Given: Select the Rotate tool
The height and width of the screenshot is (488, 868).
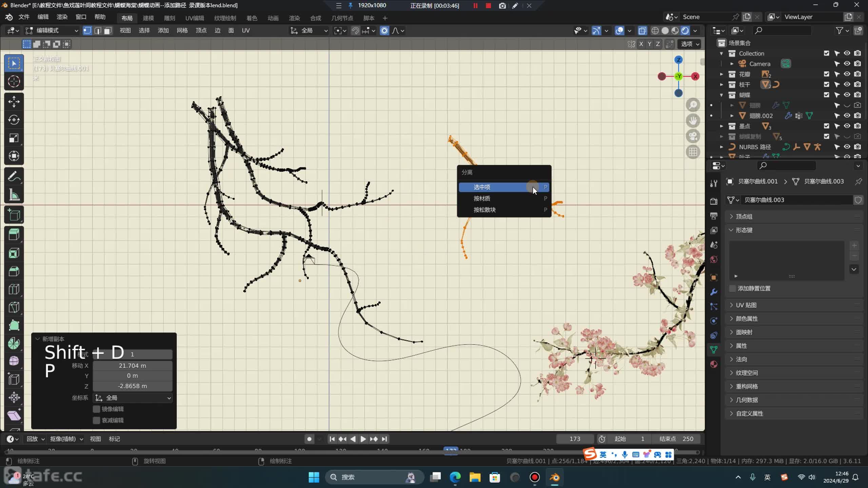Looking at the screenshot, I should point(14,120).
